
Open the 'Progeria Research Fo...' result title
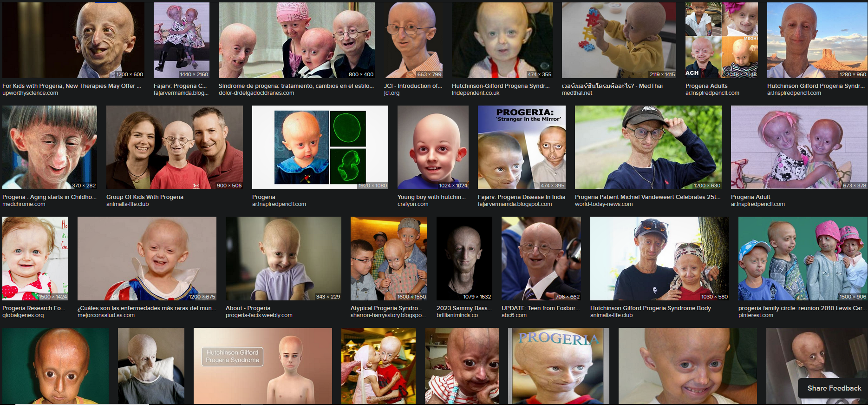tap(34, 308)
